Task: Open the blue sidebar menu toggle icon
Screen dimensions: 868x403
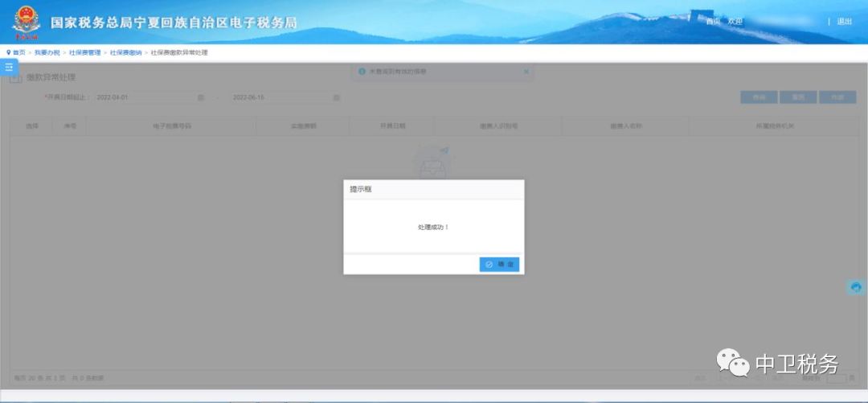Action: (8, 67)
